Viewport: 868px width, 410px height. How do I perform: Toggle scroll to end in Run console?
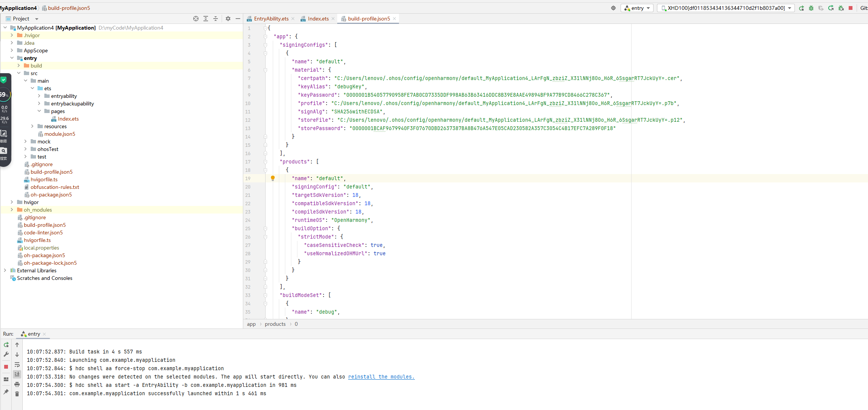click(17, 374)
